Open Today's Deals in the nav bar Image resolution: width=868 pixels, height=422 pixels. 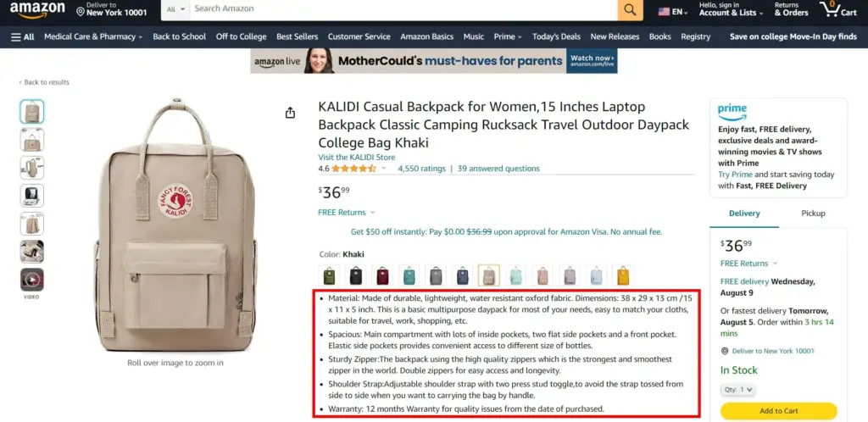(556, 36)
